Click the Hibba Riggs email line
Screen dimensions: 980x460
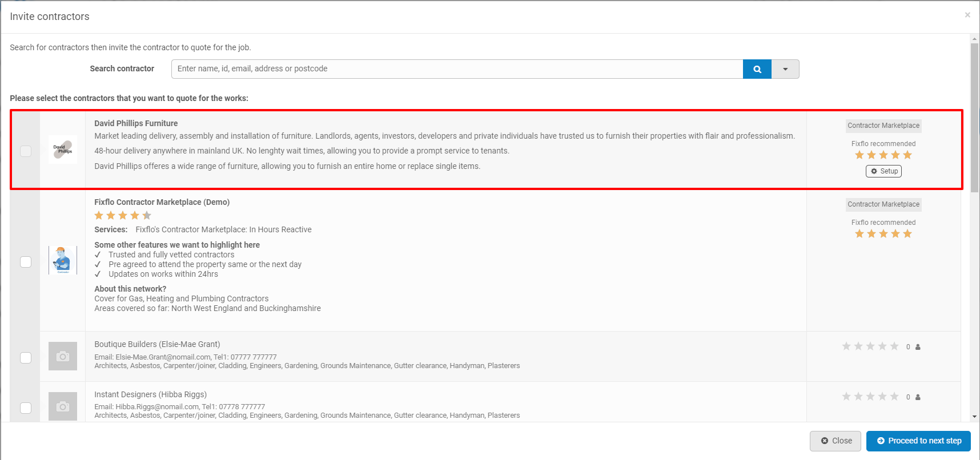tap(180, 407)
